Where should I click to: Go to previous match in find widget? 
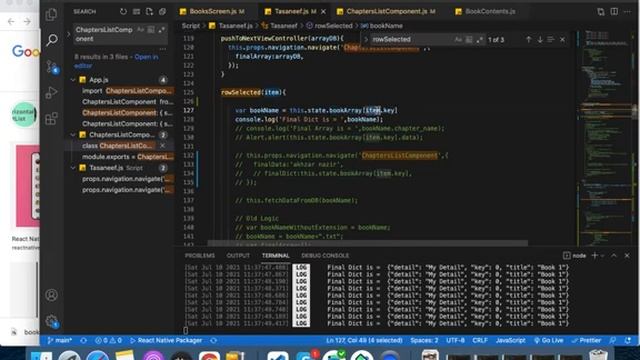click(x=529, y=39)
